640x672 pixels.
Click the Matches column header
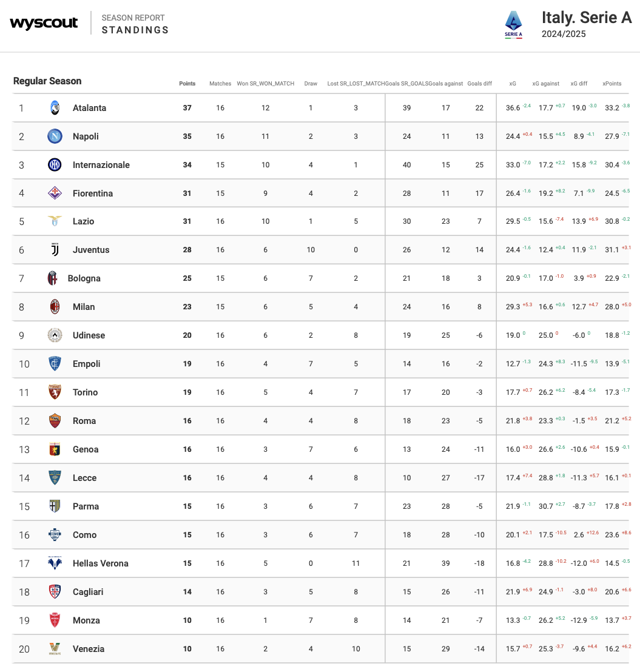[220, 84]
